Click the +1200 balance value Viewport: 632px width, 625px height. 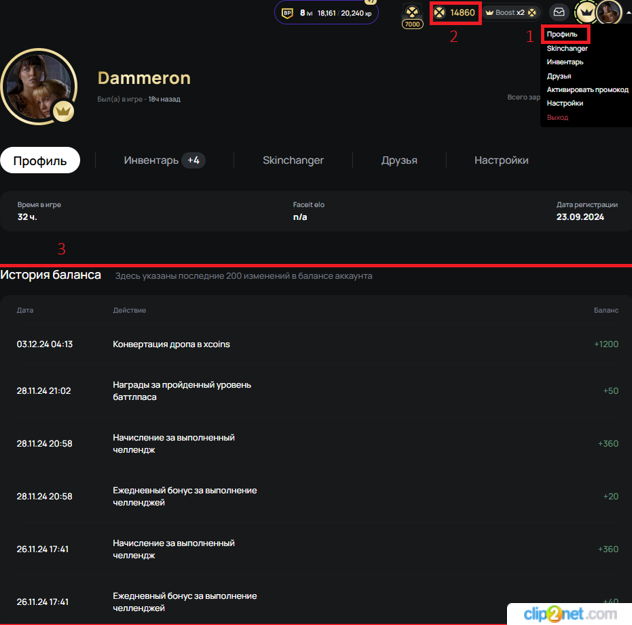click(x=606, y=344)
